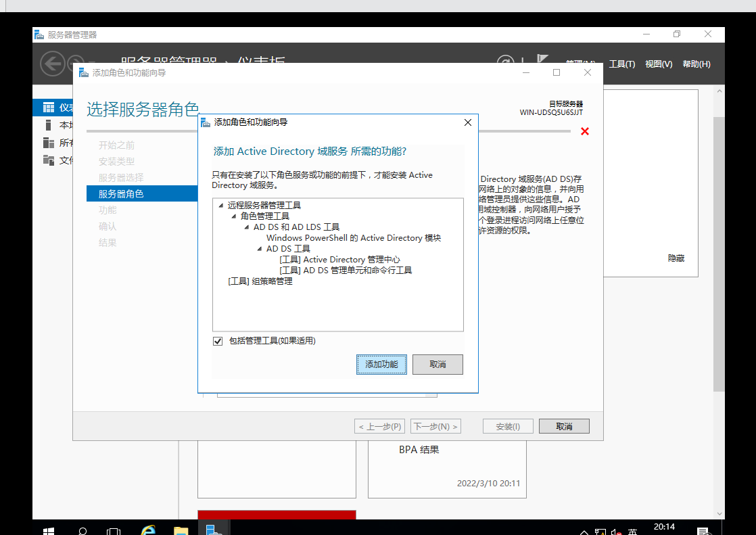The width and height of the screenshot is (756, 535).
Task: Select [工具] Active Directory 管理中心 row
Action: point(339,260)
